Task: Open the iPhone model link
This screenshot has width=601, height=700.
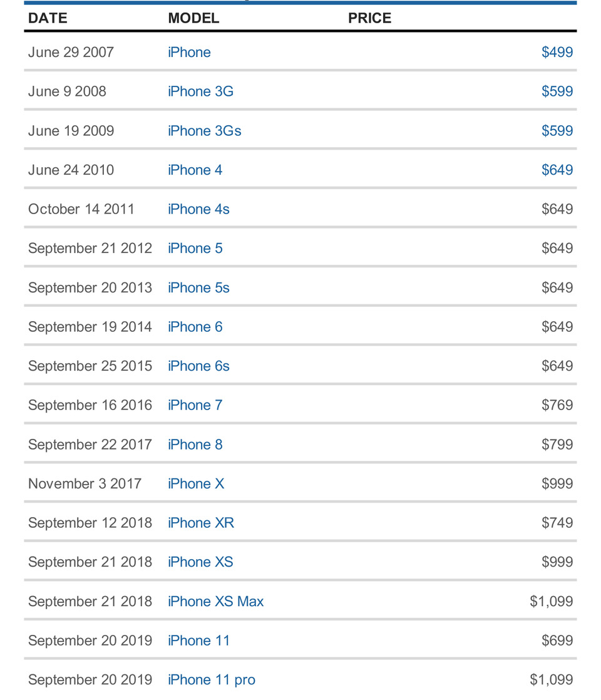Action: (189, 52)
